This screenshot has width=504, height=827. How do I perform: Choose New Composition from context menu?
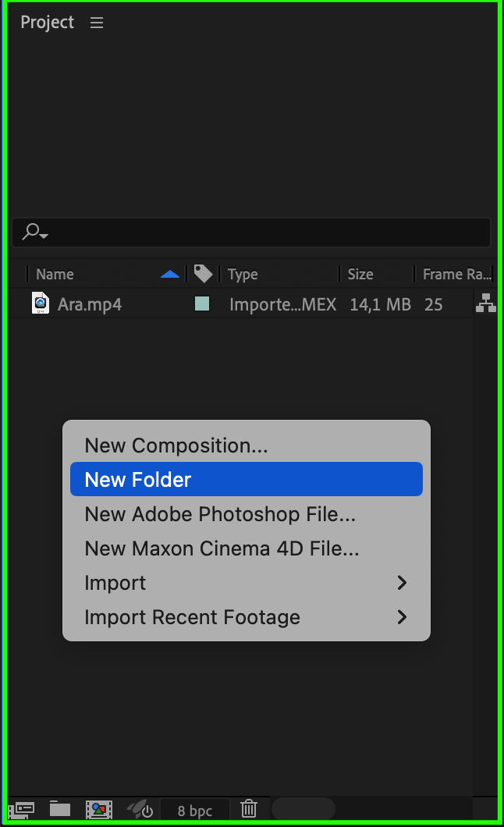176,445
